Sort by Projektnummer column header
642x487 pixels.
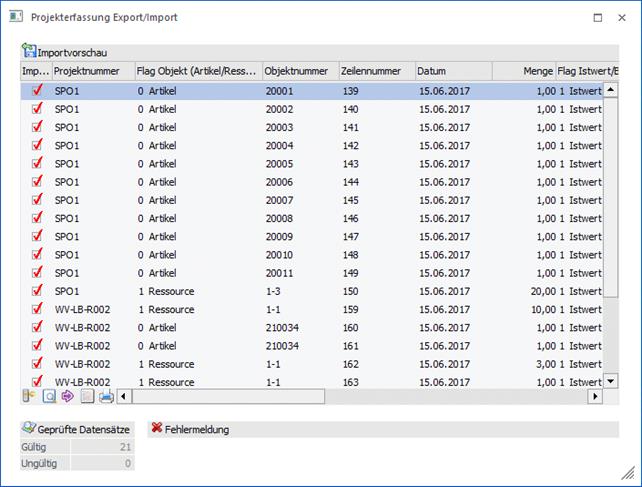(92, 71)
